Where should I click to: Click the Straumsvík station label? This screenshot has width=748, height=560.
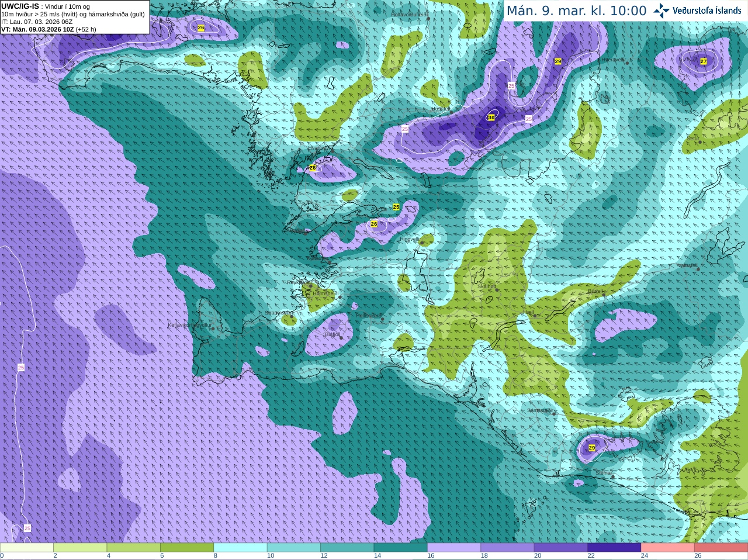278,313
